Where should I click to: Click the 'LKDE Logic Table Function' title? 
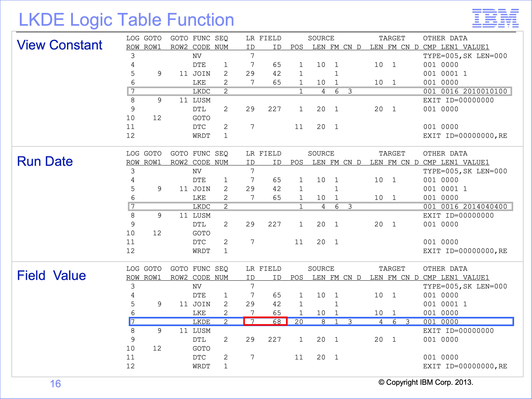point(126,20)
